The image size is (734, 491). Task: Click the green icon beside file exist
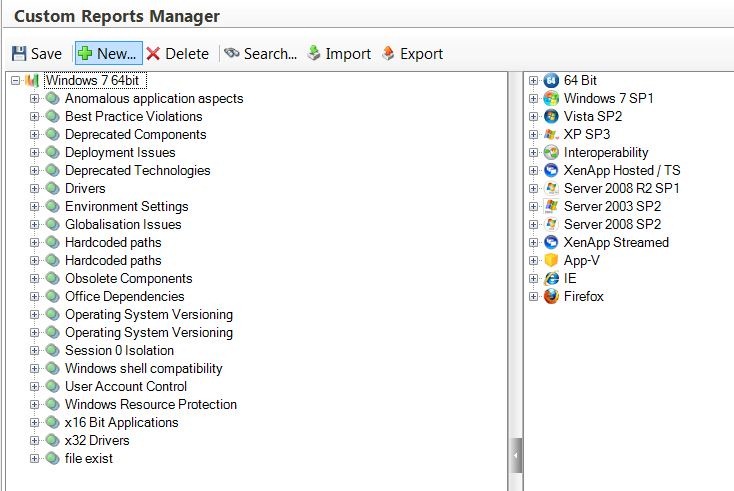click(52, 458)
